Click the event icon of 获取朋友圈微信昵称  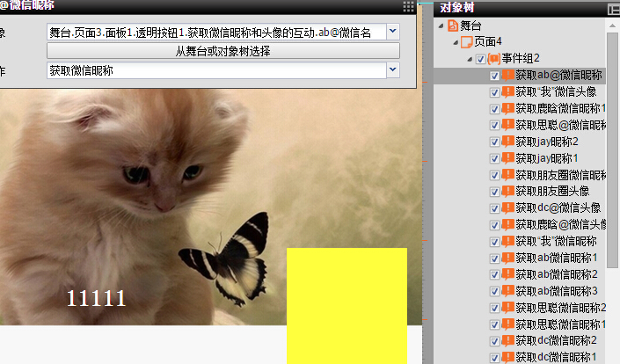[x=507, y=175]
